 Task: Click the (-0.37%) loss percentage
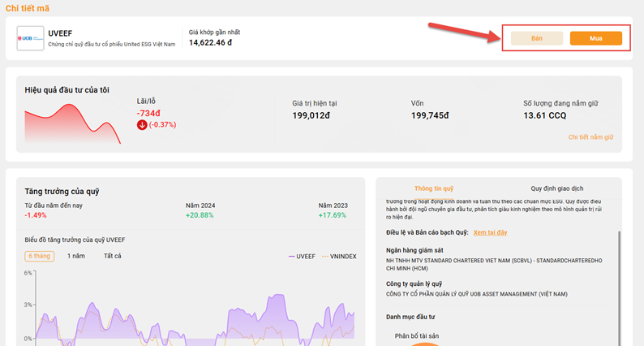click(163, 124)
